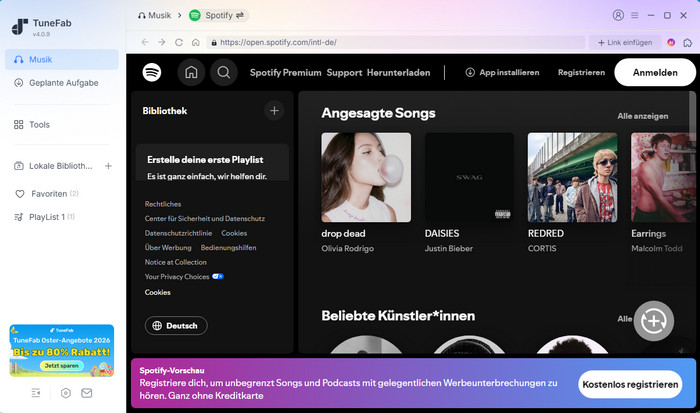Open Center für Sicherheit und Datenschutz link
Image resolution: width=700 pixels, height=413 pixels.
[x=204, y=218]
